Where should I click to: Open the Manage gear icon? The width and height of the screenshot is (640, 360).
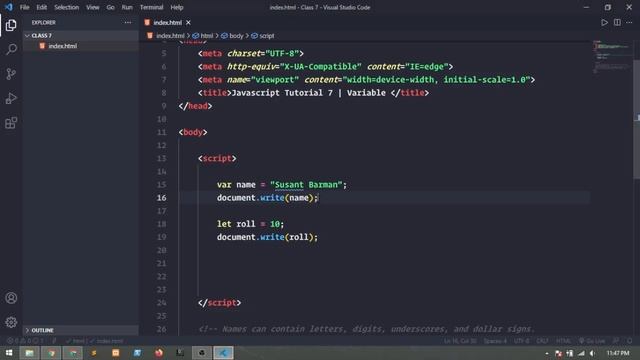coord(11,322)
